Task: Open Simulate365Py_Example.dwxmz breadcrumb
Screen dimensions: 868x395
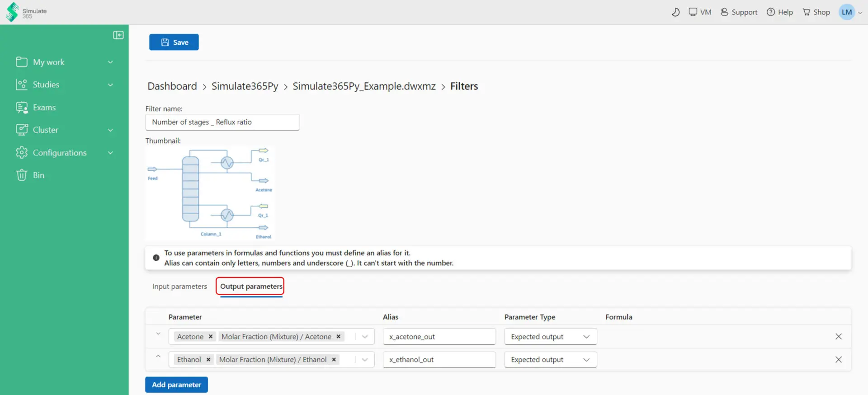Action: 364,86
